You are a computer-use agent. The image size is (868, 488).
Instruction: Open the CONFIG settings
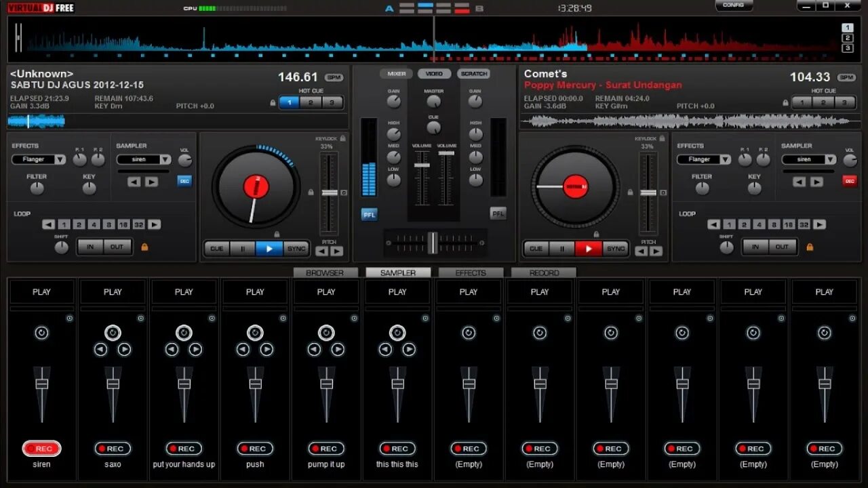pyautogui.click(x=734, y=5)
